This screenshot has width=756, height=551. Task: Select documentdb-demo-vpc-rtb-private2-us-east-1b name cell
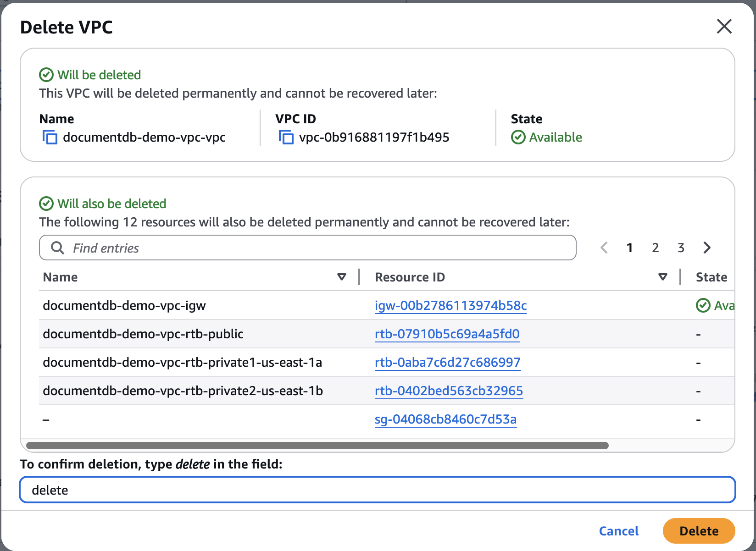pos(183,391)
